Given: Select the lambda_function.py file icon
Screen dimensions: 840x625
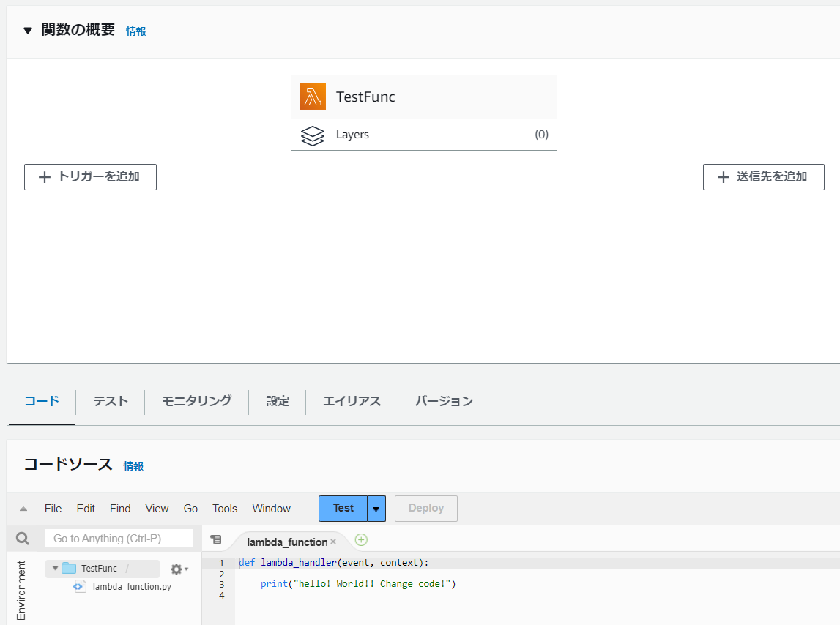Looking at the screenshot, I should click(79, 586).
